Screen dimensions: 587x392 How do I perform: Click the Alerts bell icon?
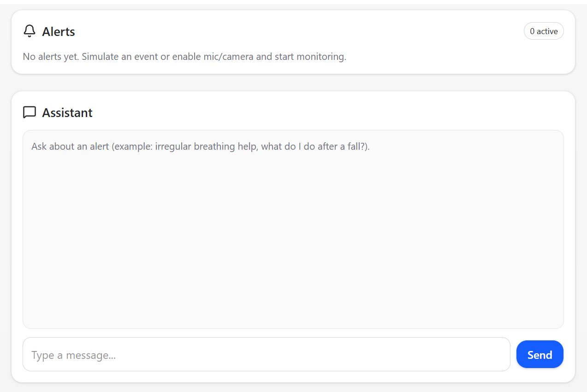tap(30, 31)
